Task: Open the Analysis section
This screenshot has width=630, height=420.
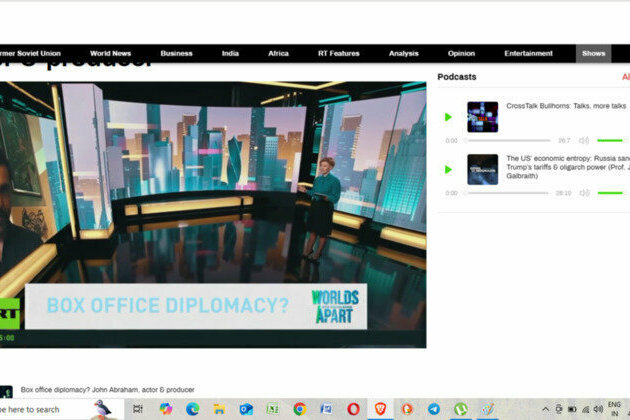Action: coord(403,53)
